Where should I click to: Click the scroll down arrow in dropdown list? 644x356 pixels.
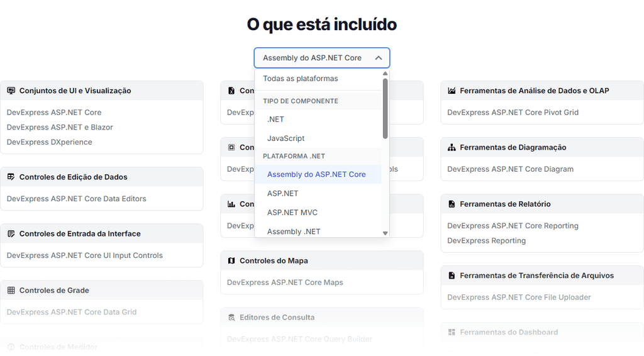pos(386,233)
